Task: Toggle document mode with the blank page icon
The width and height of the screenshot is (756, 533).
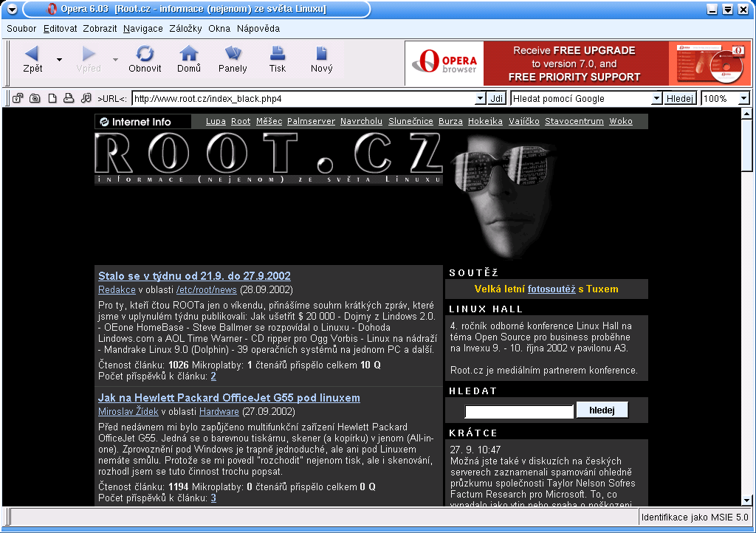Action: [x=52, y=98]
